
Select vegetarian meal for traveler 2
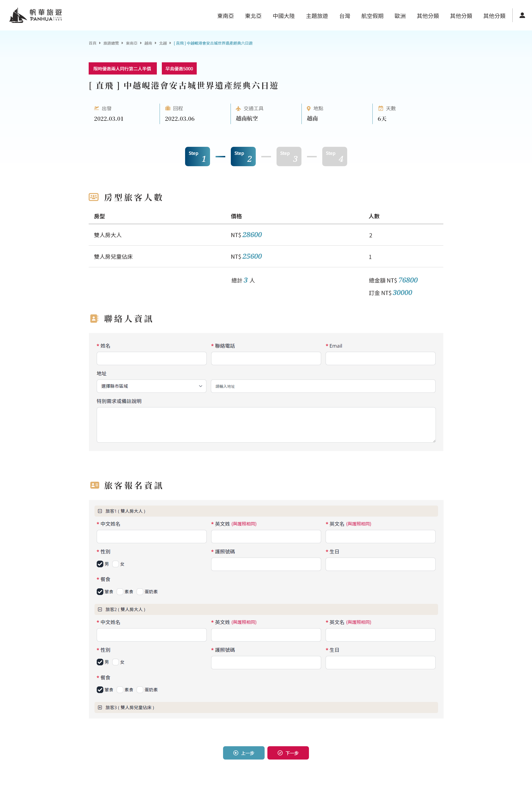(x=120, y=690)
